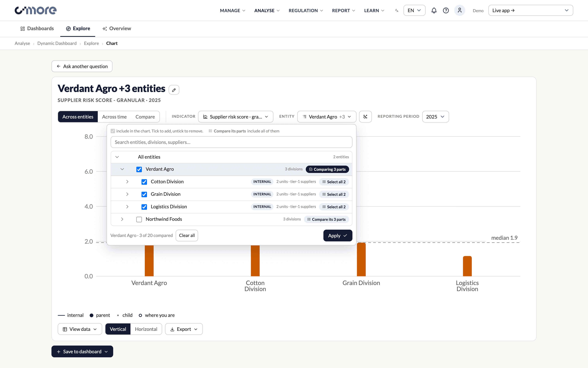Uncheck the Verdant Agro checkbox
Image resolution: width=588 pixels, height=368 pixels.
(x=139, y=169)
